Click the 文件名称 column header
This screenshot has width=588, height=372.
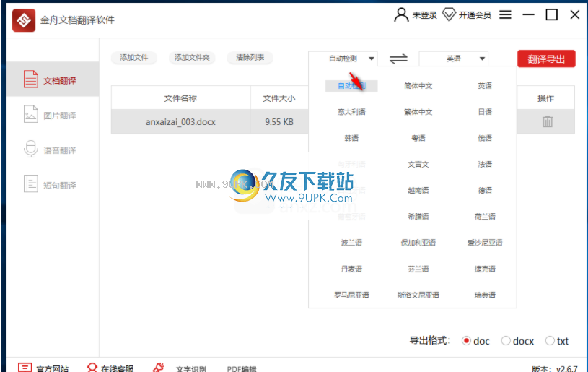(180, 98)
